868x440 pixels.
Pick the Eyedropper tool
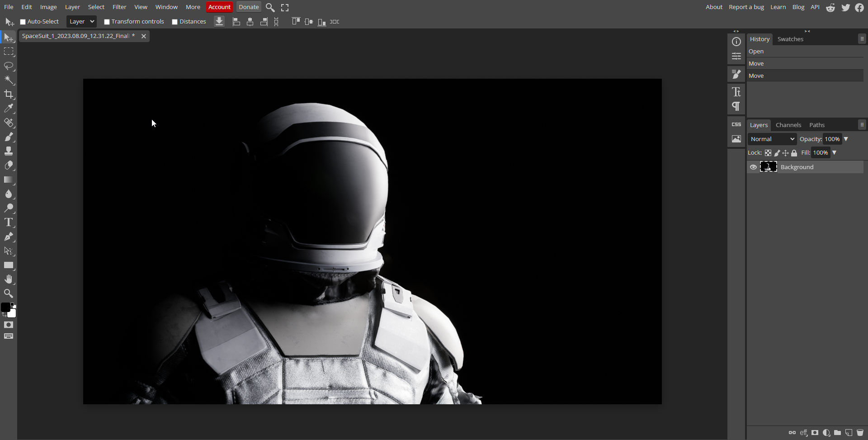(9, 109)
